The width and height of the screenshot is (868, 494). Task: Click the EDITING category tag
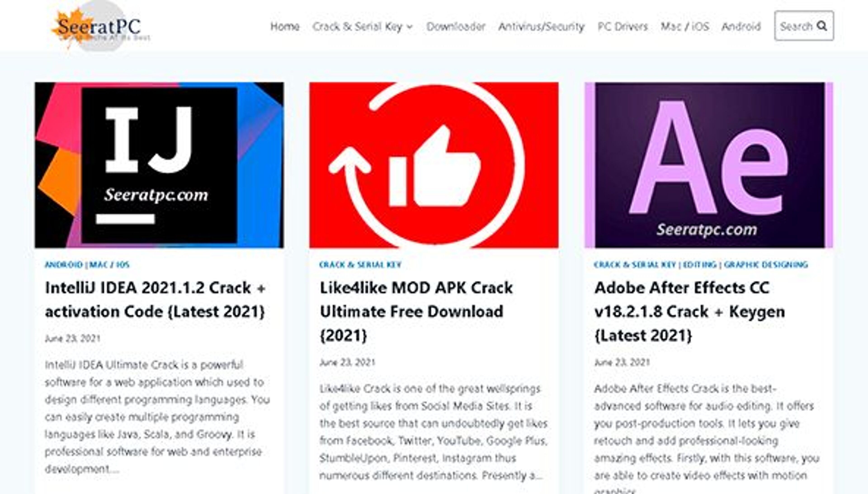tap(699, 265)
